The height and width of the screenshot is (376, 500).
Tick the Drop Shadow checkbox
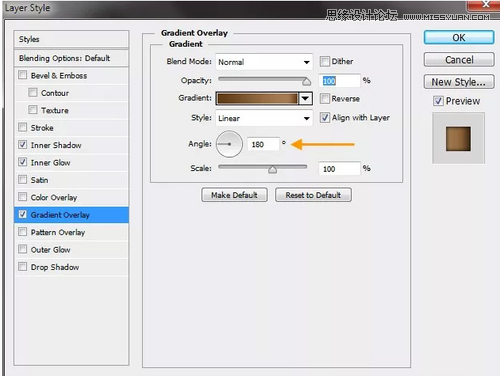[22, 266]
